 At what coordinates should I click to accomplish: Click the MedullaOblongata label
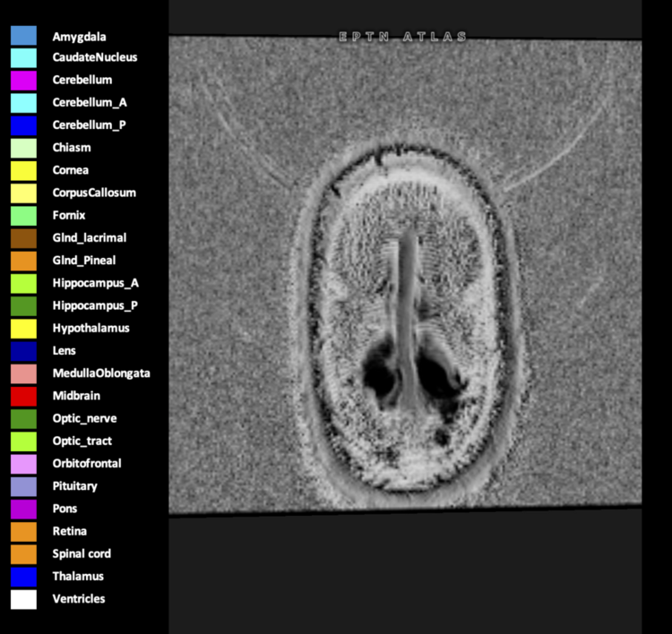tap(101, 373)
